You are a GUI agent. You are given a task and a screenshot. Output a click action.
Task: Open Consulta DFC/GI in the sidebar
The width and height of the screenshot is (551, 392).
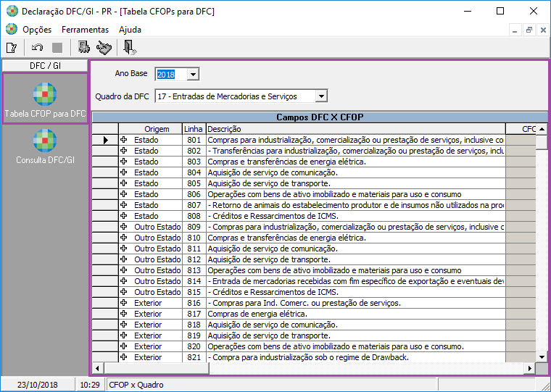pos(45,146)
